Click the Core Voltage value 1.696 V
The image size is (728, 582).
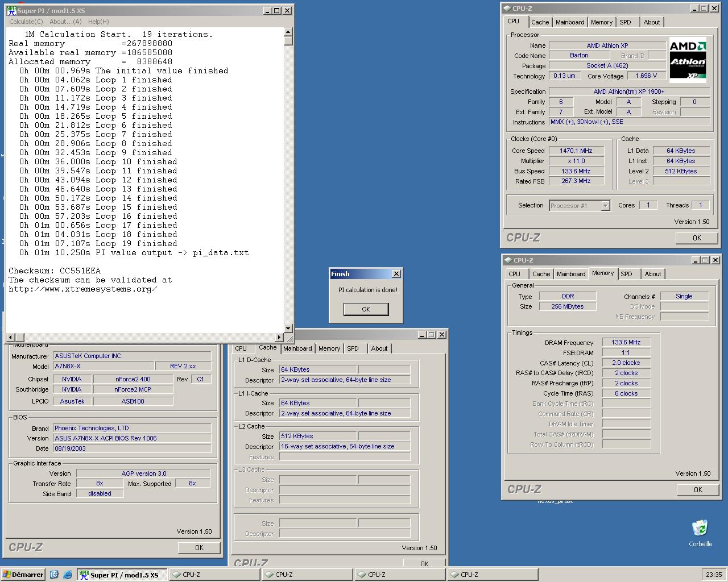[646, 76]
